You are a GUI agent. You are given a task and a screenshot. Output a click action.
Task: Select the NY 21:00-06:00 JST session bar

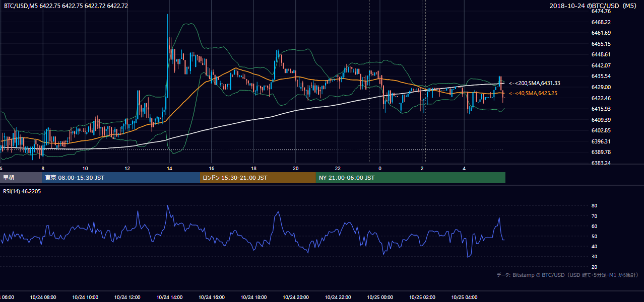411,178
